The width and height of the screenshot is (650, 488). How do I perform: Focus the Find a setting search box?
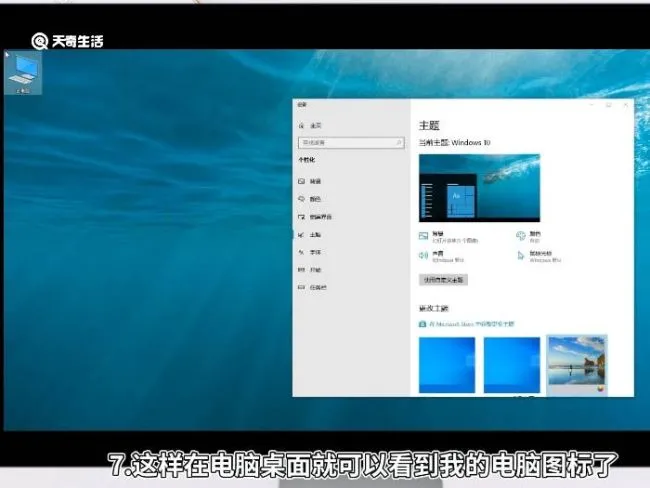pyautogui.click(x=351, y=143)
